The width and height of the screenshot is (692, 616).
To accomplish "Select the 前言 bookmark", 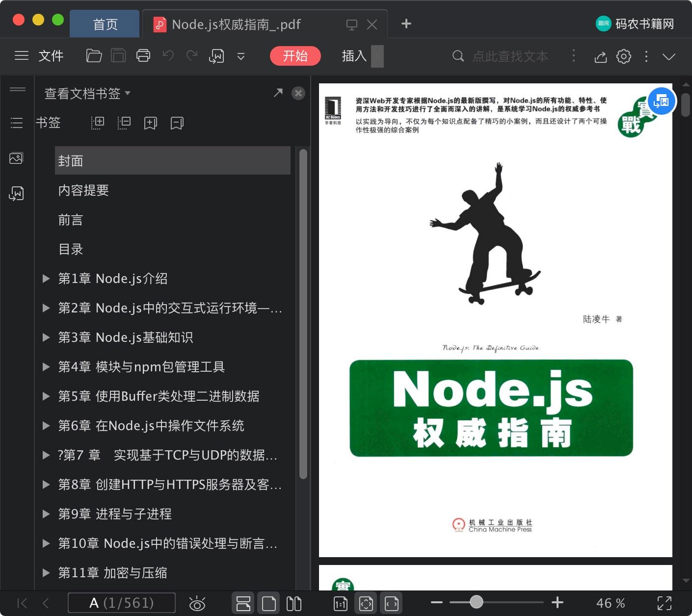I will 71,220.
